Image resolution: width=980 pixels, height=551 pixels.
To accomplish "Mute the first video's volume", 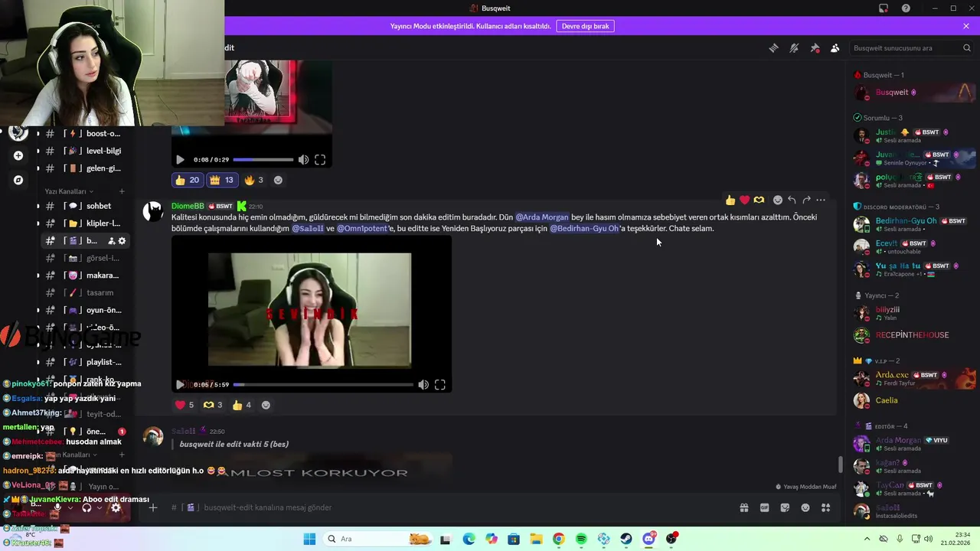I will (303, 160).
